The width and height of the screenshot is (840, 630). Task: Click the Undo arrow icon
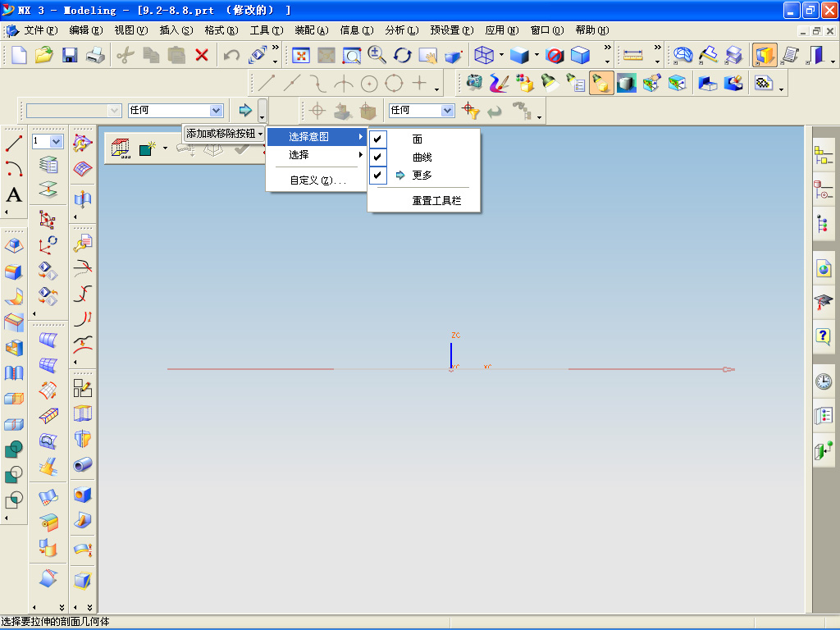point(232,55)
